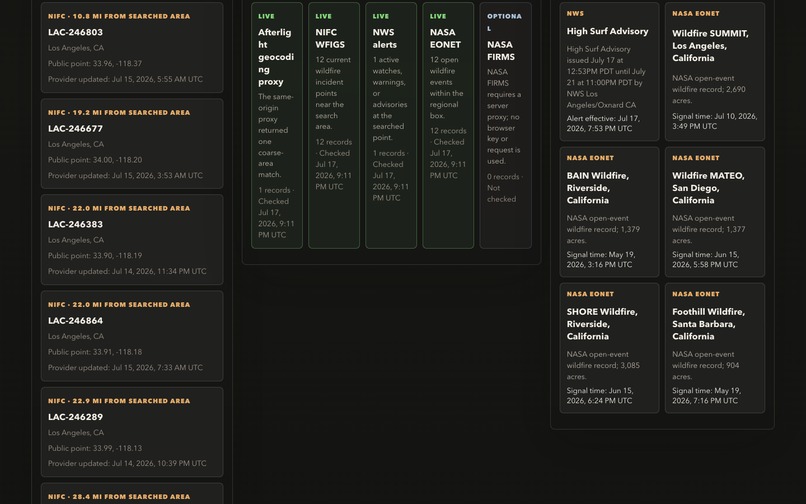Click '904 acres' Foothill wildfire record text
Image resolution: width=806 pixels, height=504 pixels.
[705, 366]
